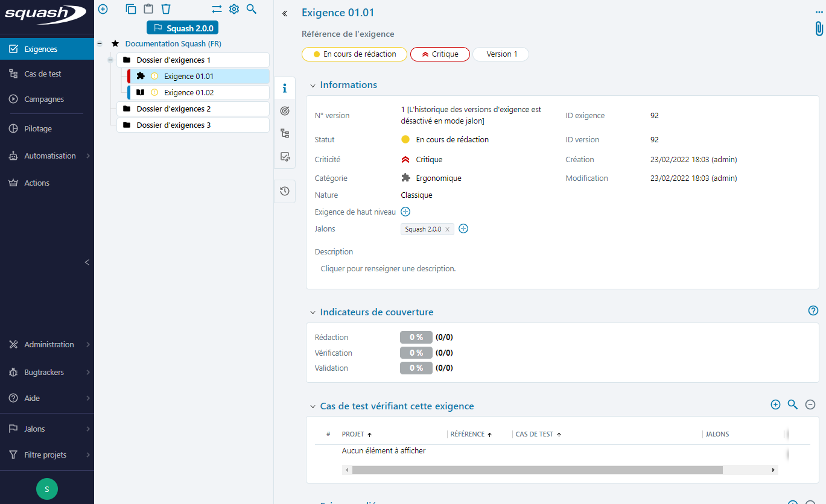826x504 pixels.
Task: Open the attachments paperclip icon
Action: pos(818,29)
